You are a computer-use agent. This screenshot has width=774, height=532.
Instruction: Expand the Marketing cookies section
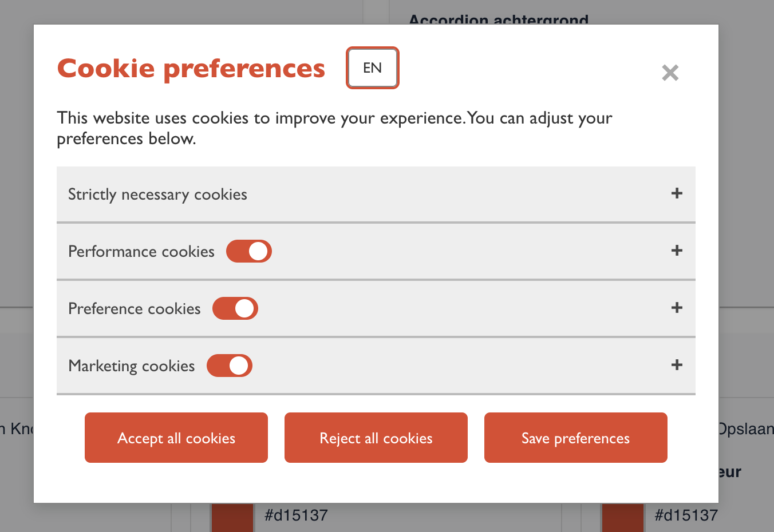point(677,365)
